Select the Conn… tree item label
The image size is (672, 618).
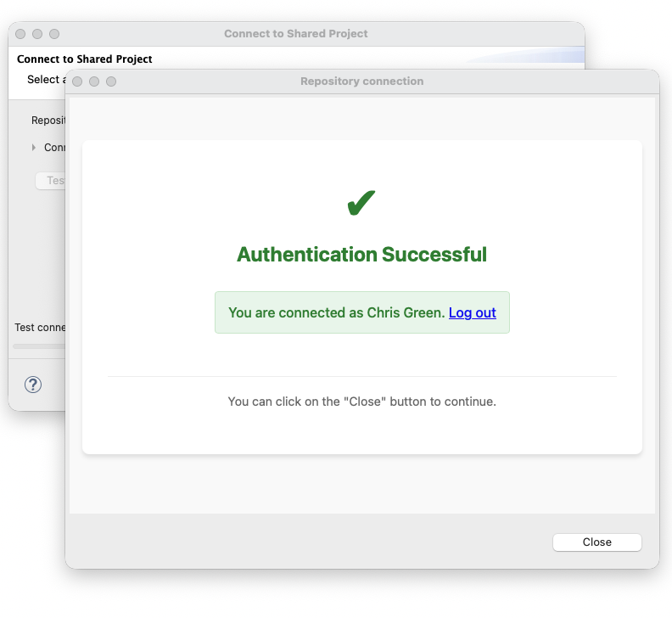click(x=54, y=147)
